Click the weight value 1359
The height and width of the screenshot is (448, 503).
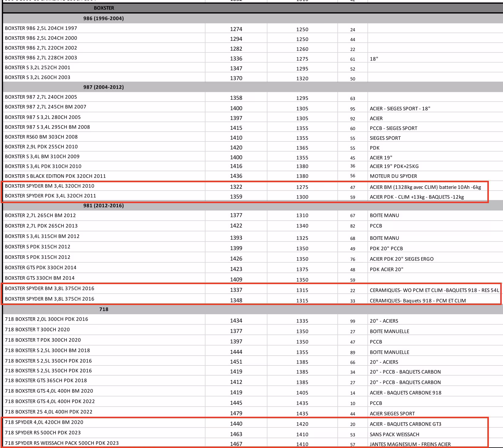click(x=236, y=197)
